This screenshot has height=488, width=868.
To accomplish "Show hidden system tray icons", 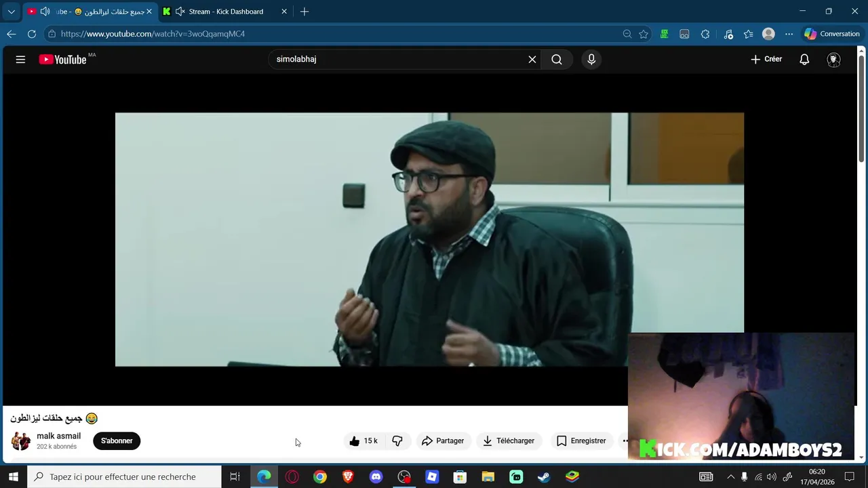I will click(730, 477).
